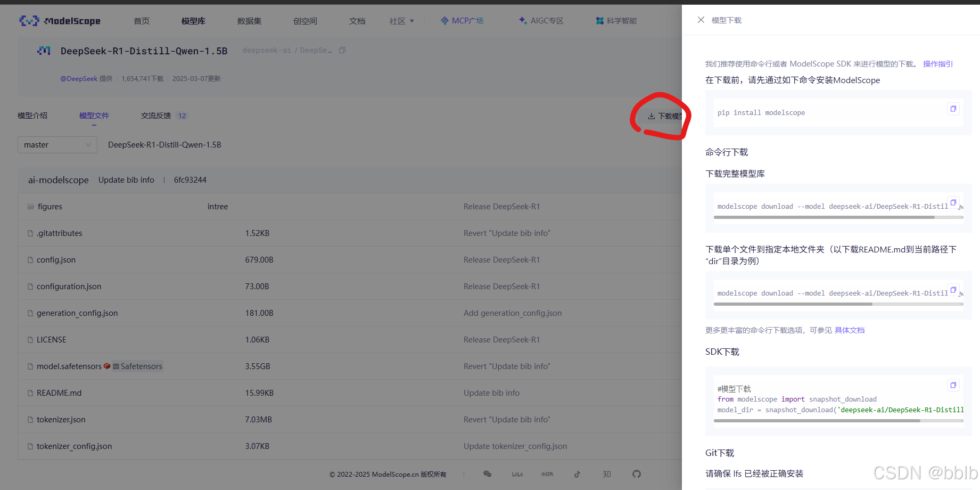
Task: Click the config.json file icon
Action: click(30, 260)
